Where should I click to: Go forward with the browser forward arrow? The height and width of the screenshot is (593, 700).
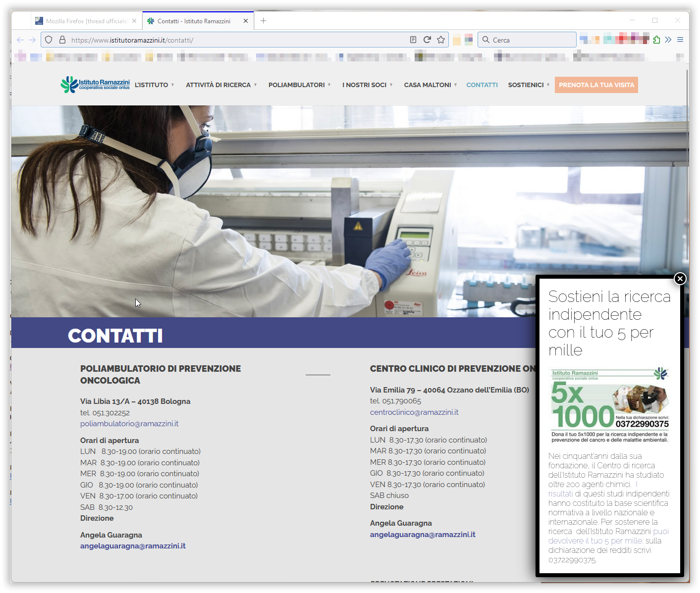32,40
